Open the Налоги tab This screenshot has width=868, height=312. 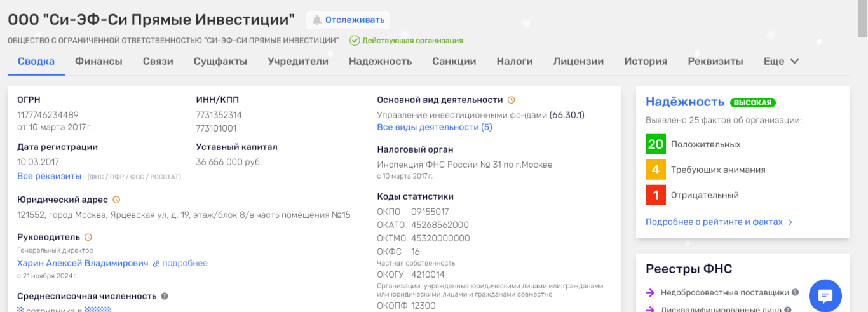tap(515, 62)
